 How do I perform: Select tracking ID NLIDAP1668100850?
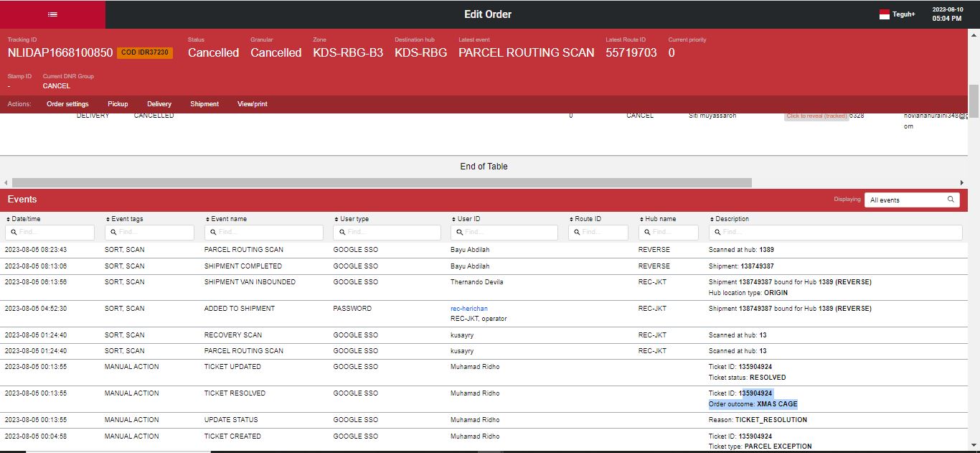(x=60, y=52)
